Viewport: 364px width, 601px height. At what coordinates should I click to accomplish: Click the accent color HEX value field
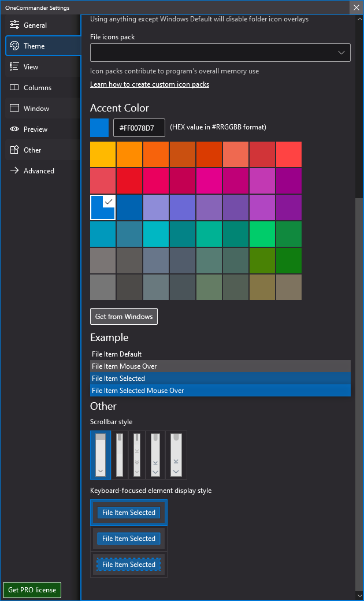click(139, 127)
